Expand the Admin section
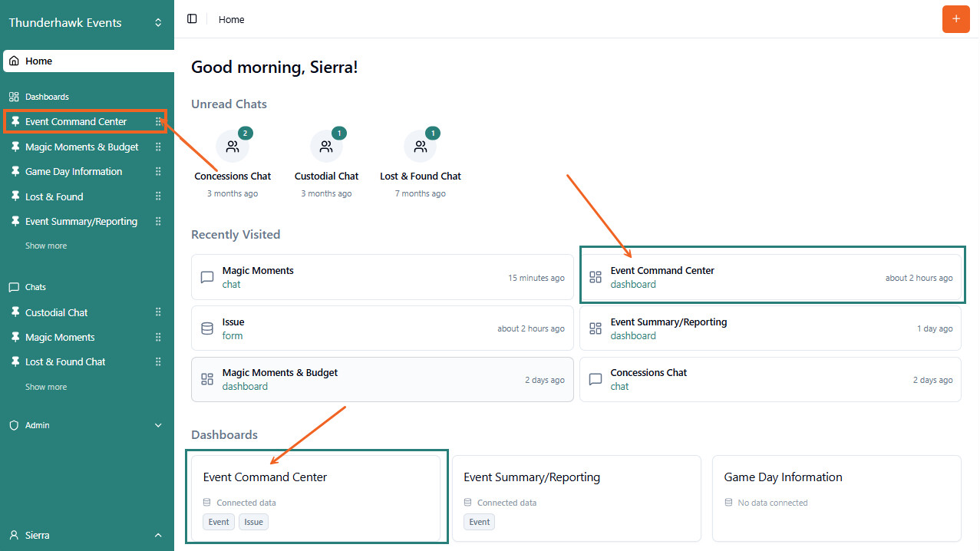The height and width of the screenshot is (551, 980). [x=85, y=425]
